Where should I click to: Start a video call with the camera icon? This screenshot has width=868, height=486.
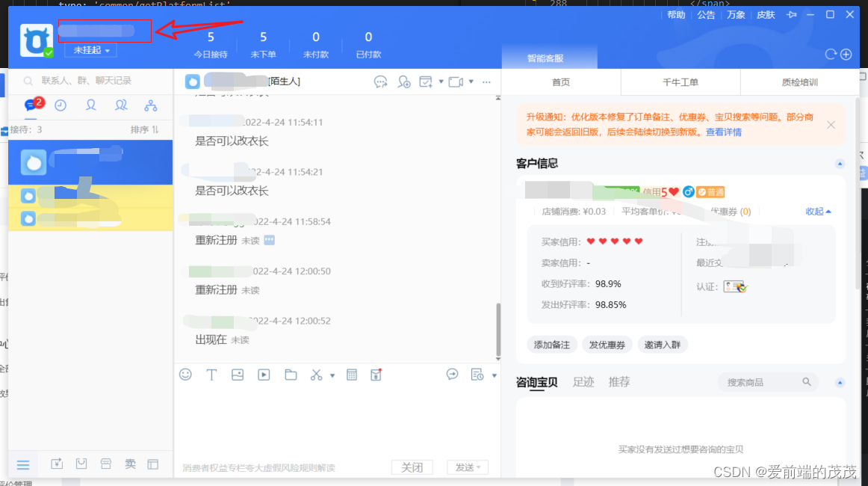point(456,82)
